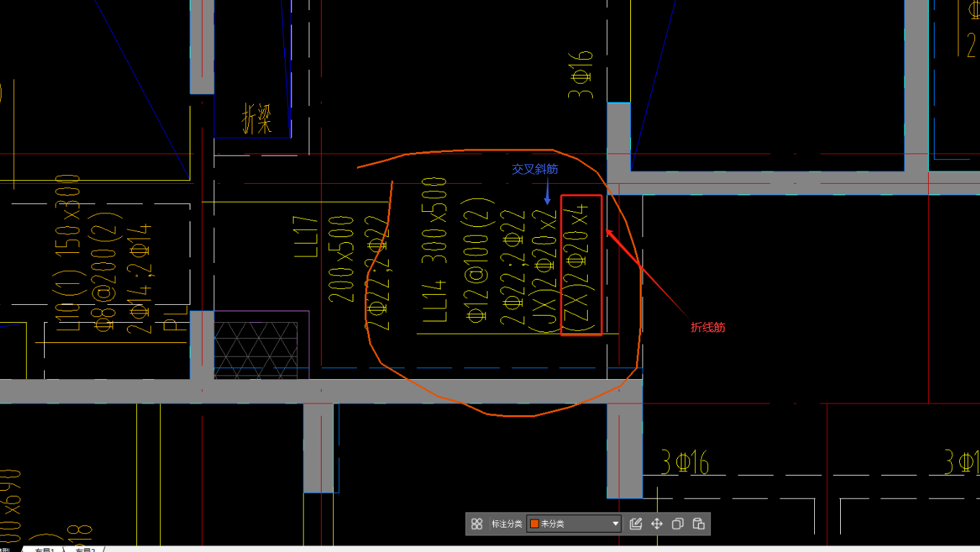980x552 pixels.
Task: Select the 折梁 text label
Action: coord(257,119)
